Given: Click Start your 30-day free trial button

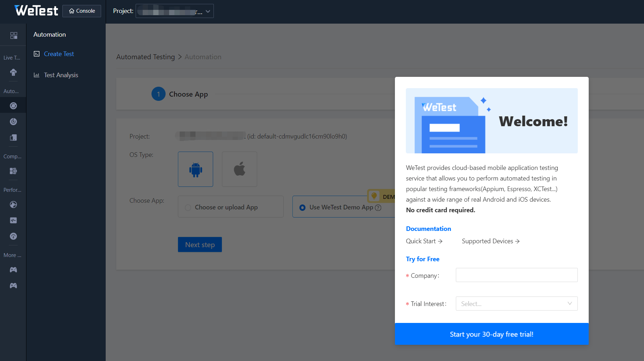Looking at the screenshot, I should click(x=492, y=334).
